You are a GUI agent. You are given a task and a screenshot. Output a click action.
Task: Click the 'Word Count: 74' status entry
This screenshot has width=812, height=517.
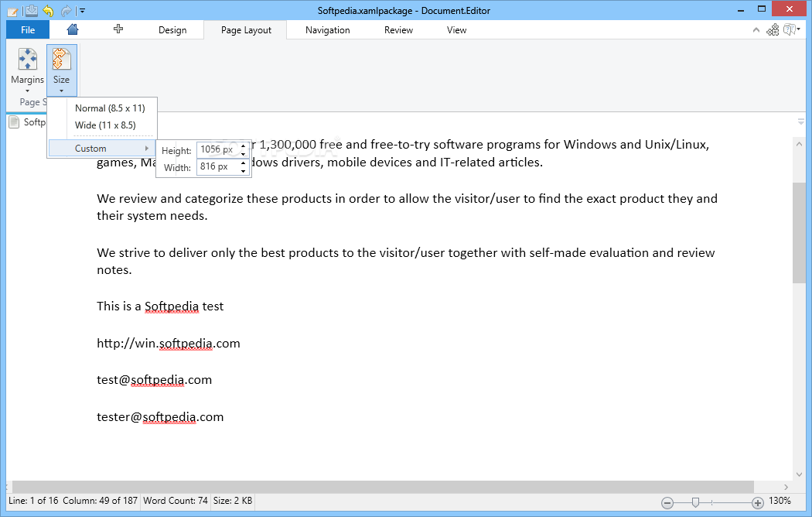pos(176,501)
